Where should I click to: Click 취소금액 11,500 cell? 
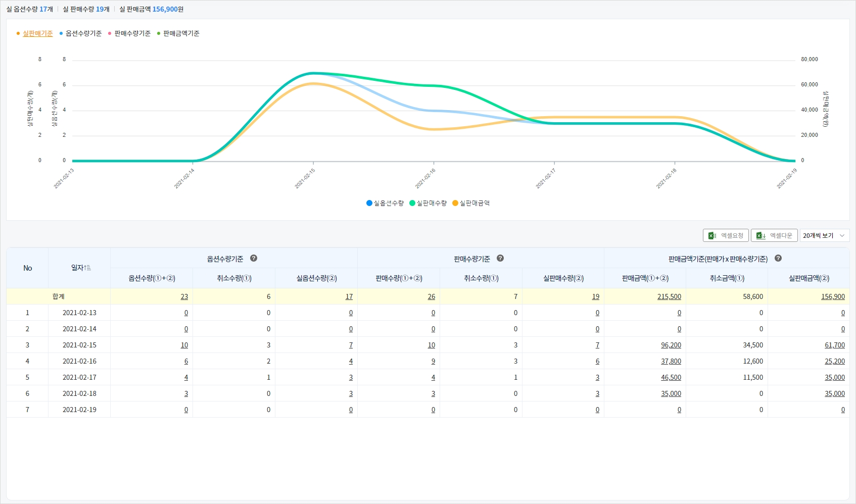pyautogui.click(x=727, y=377)
